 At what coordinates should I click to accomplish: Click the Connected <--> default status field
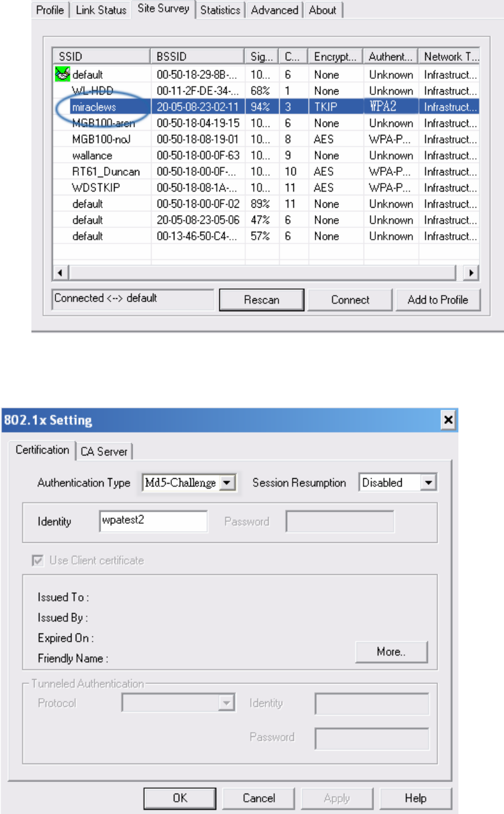134,299
